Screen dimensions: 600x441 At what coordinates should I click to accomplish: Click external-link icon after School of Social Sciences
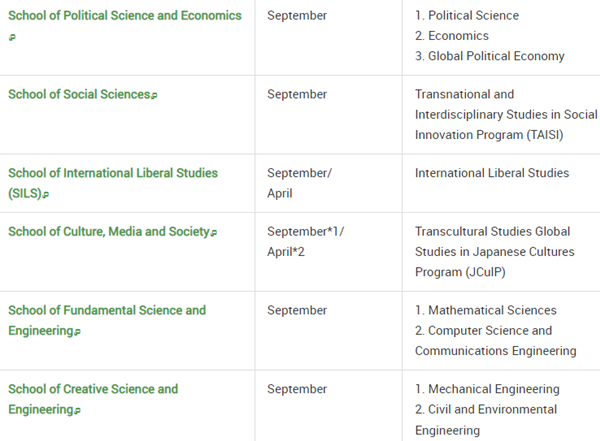coord(154,95)
